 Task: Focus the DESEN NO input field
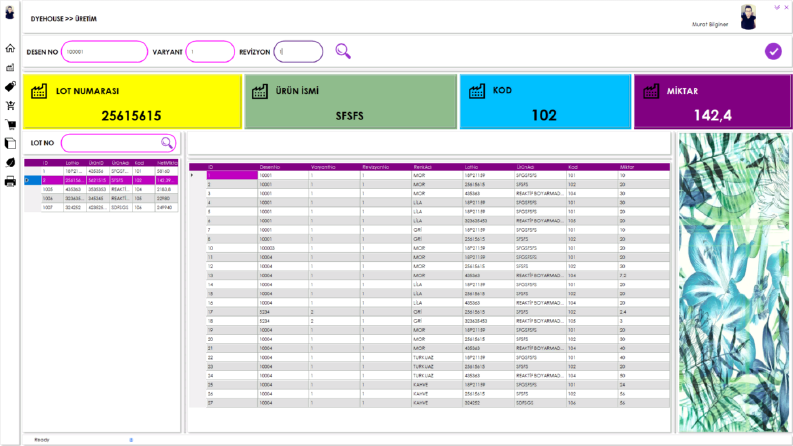[104, 52]
